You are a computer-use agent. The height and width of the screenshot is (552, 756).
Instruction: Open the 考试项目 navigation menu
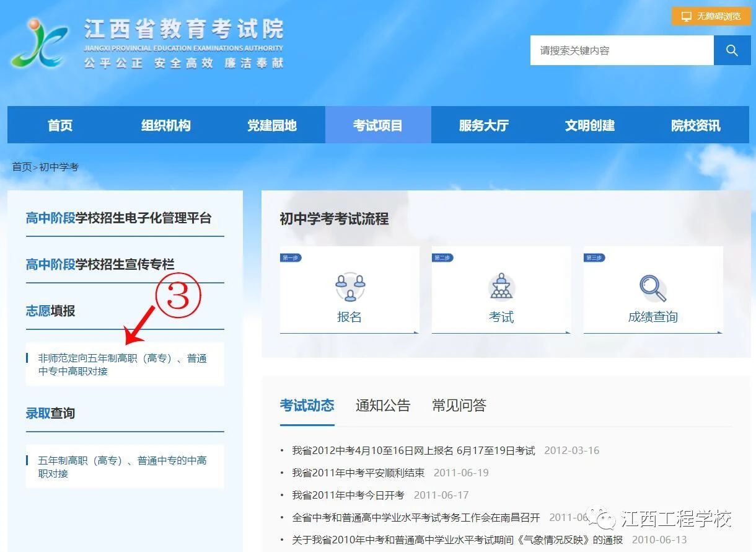pos(378,125)
